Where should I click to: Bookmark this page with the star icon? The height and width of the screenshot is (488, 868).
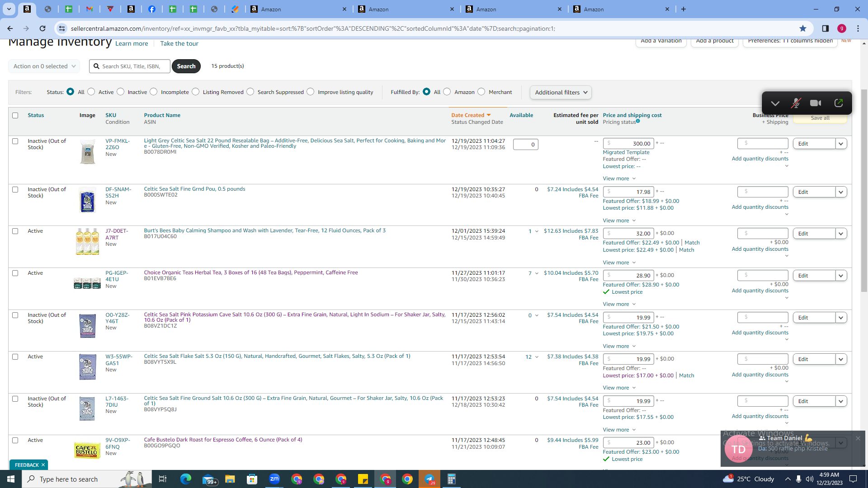803,28
